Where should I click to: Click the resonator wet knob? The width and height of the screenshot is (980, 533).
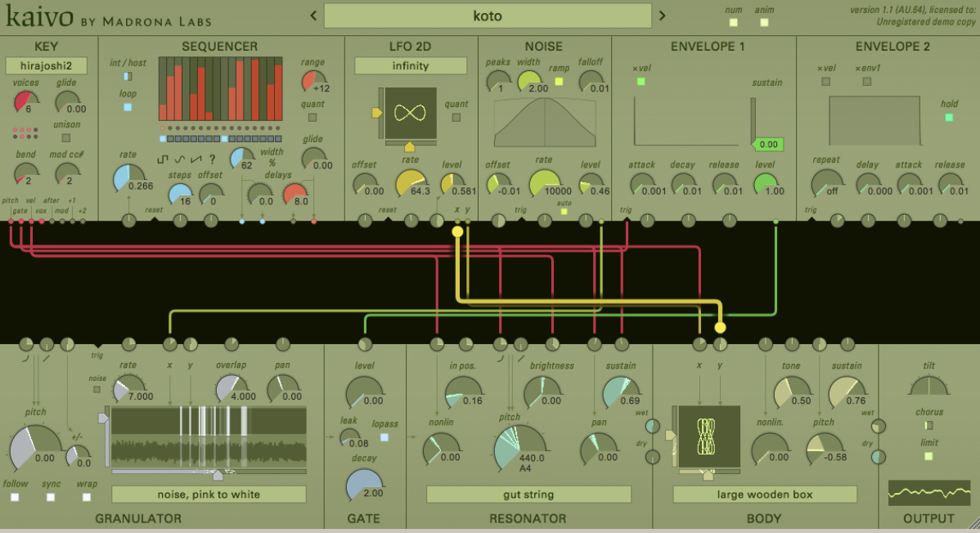point(653,426)
